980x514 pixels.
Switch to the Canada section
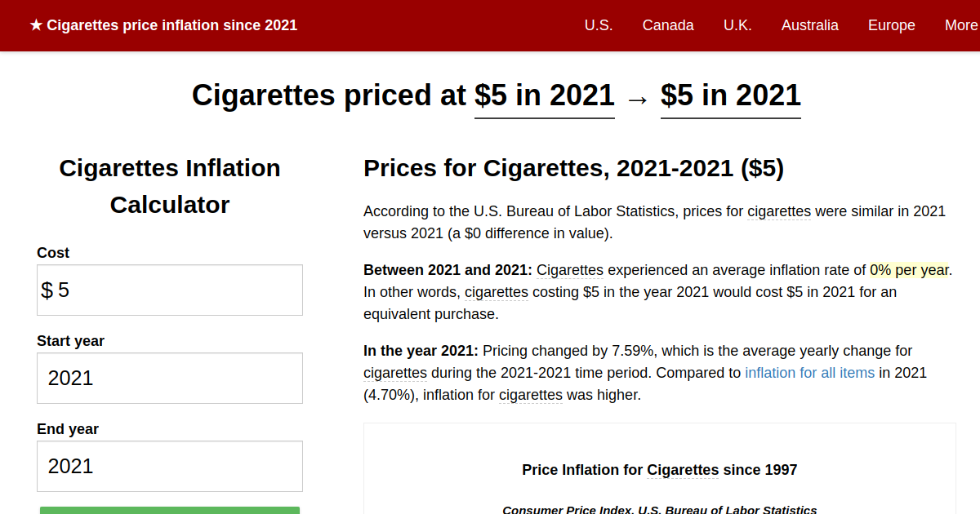[668, 25]
